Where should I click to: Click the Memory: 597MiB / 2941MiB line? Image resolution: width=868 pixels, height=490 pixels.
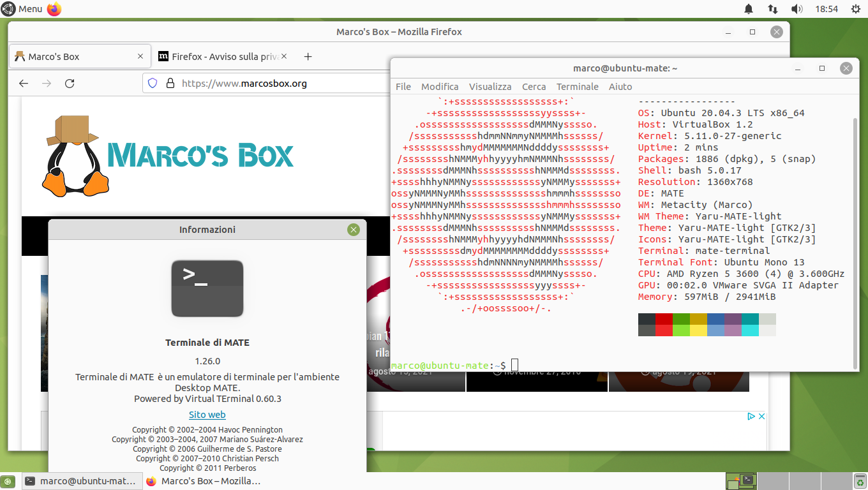(707, 297)
